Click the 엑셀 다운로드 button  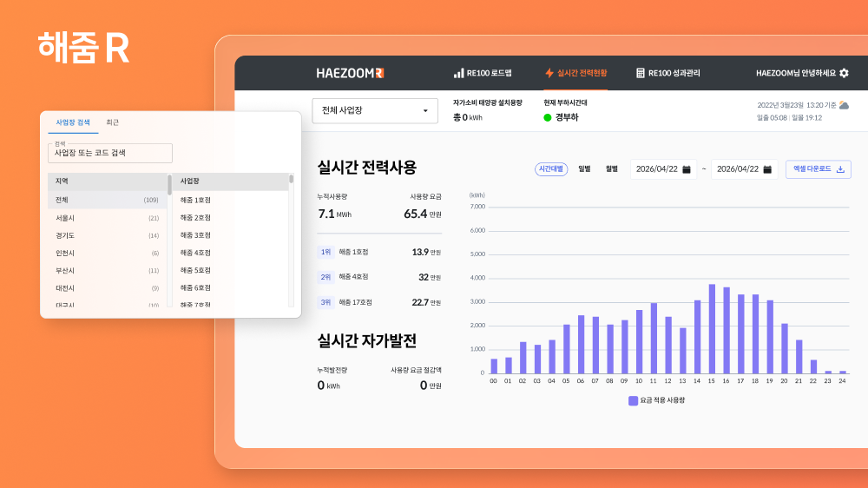(x=819, y=169)
